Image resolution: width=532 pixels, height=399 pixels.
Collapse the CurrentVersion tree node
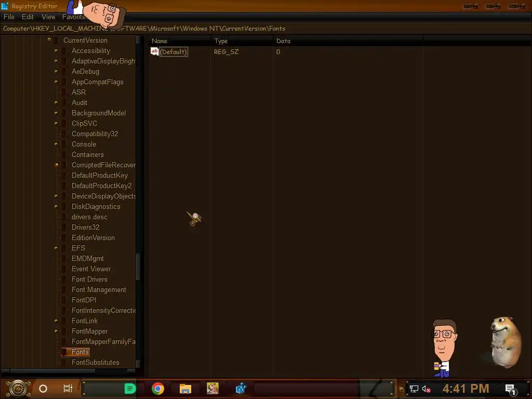[49, 39]
